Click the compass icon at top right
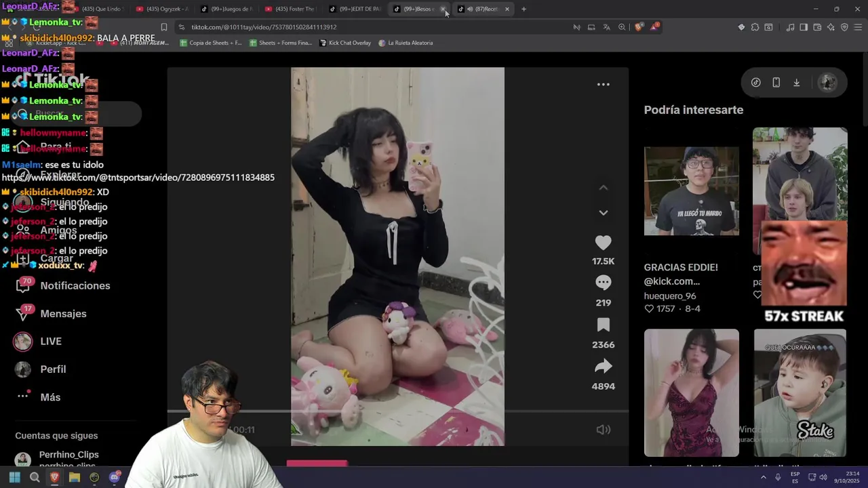The image size is (868, 488). pyautogui.click(x=755, y=83)
